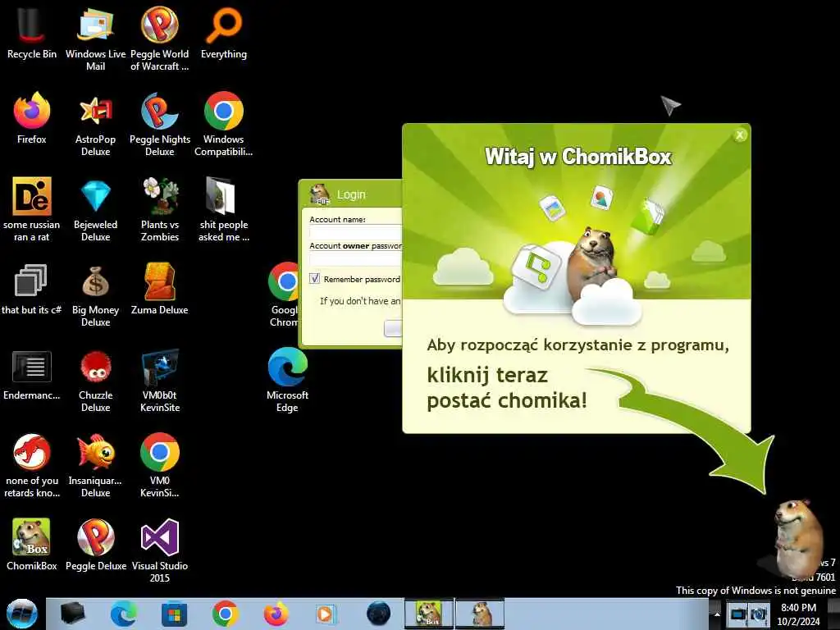The height and width of the screenshot is (630, 840).
Task: Open Firefox desktop shortcut
Action: (x=32, y=118)
